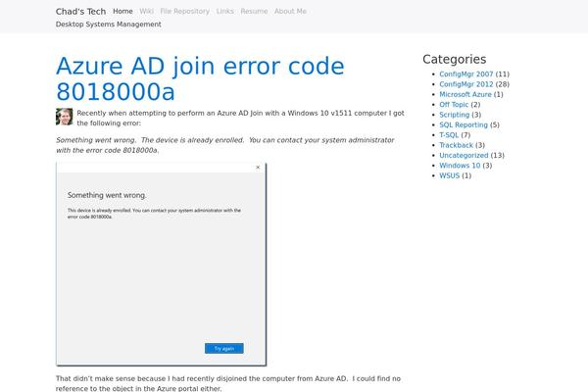Open the ConfigMgr 2007 category
This screenshot has width=588, height=392.
coord(466,73)
